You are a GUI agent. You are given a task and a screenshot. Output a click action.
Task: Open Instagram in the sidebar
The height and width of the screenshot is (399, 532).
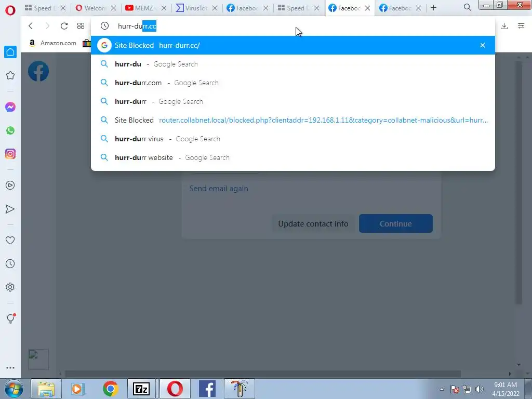pos(10,154)
